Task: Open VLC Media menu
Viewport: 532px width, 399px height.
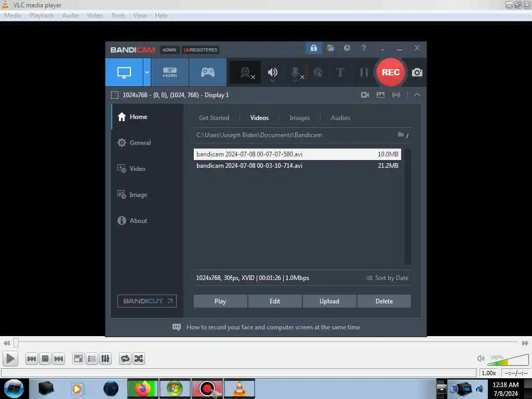Action: pos(12,16)
